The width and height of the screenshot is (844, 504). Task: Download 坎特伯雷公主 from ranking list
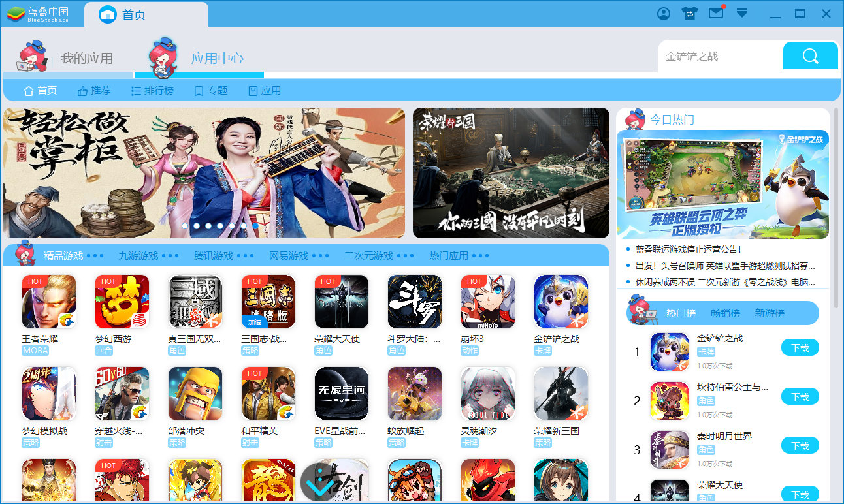click(800, 397)
